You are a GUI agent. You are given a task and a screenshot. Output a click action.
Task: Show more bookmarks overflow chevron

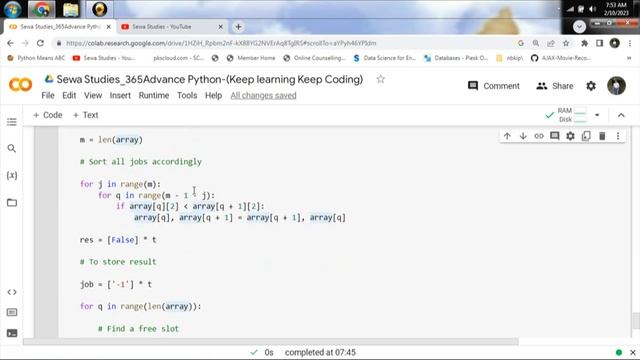[x=629, y=58]
